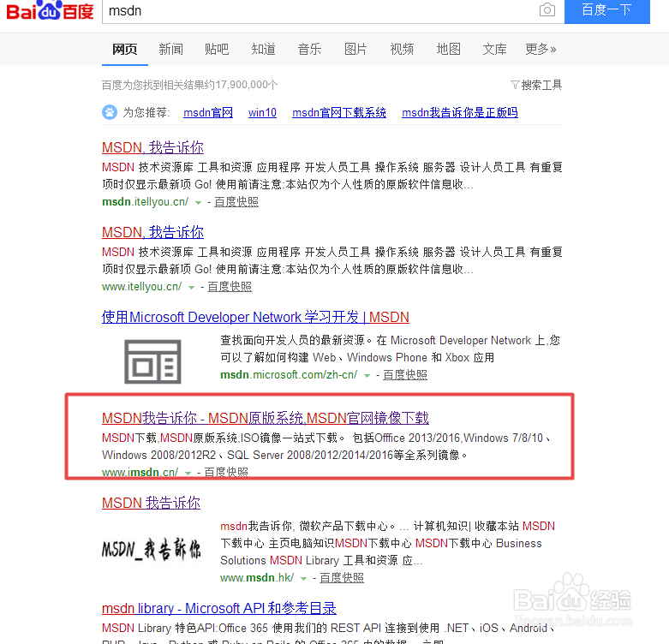Click the msdn.itellyou.cn/ green URL

(145, 202)
